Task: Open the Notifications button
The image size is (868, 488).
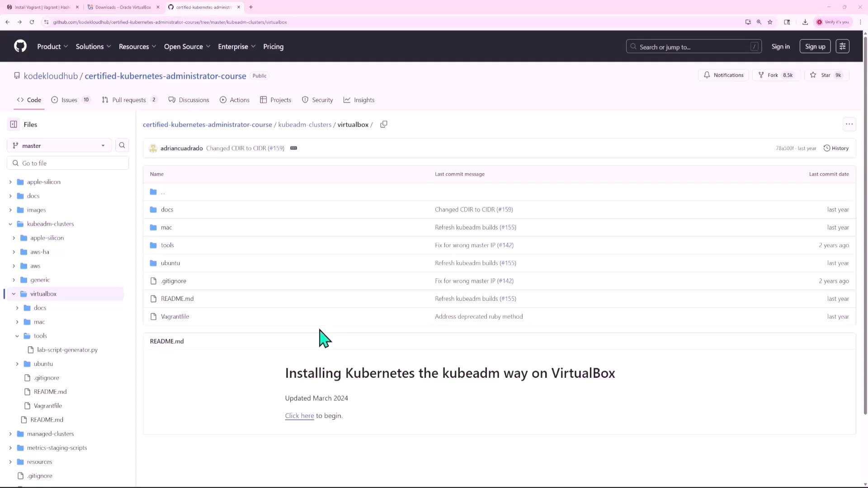Action: [723, 75]
